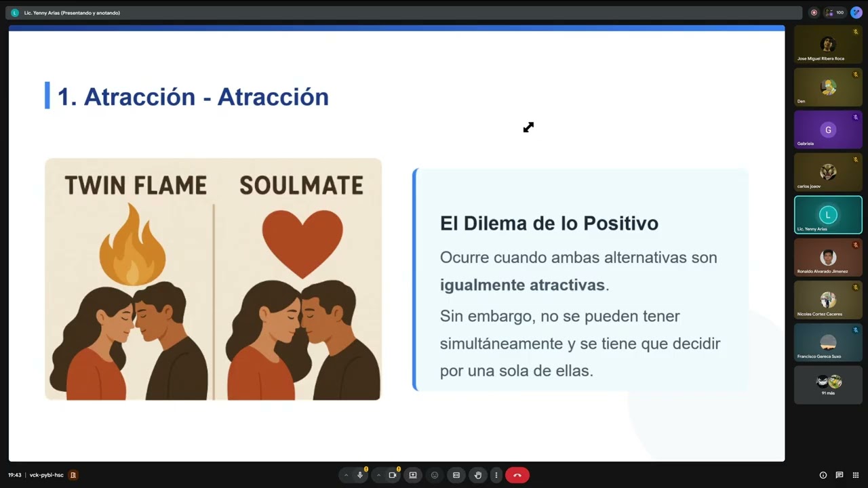
Task: Click the present screen icon
Action: click(412, 475)
